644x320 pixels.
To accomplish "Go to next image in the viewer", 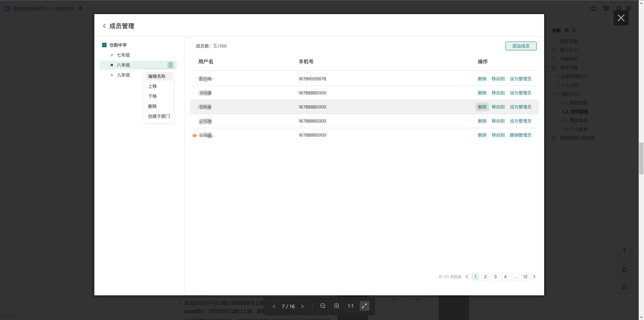I will coord(302,306).
